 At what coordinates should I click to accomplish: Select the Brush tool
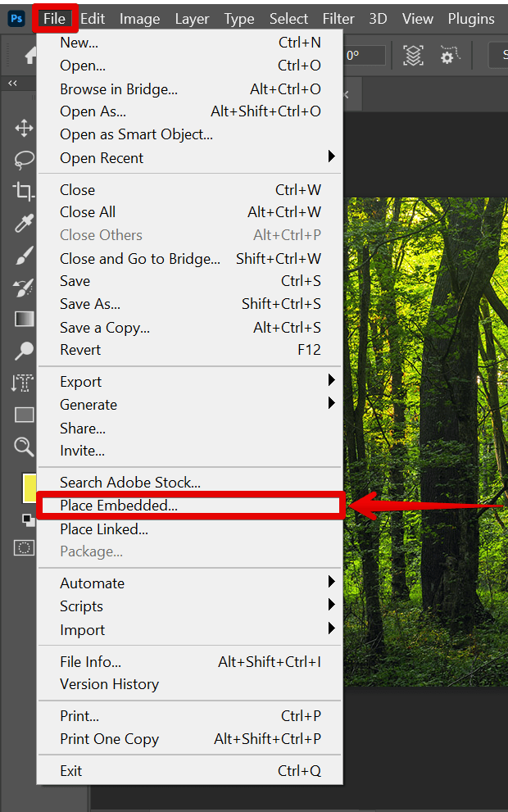pos(23,255)
